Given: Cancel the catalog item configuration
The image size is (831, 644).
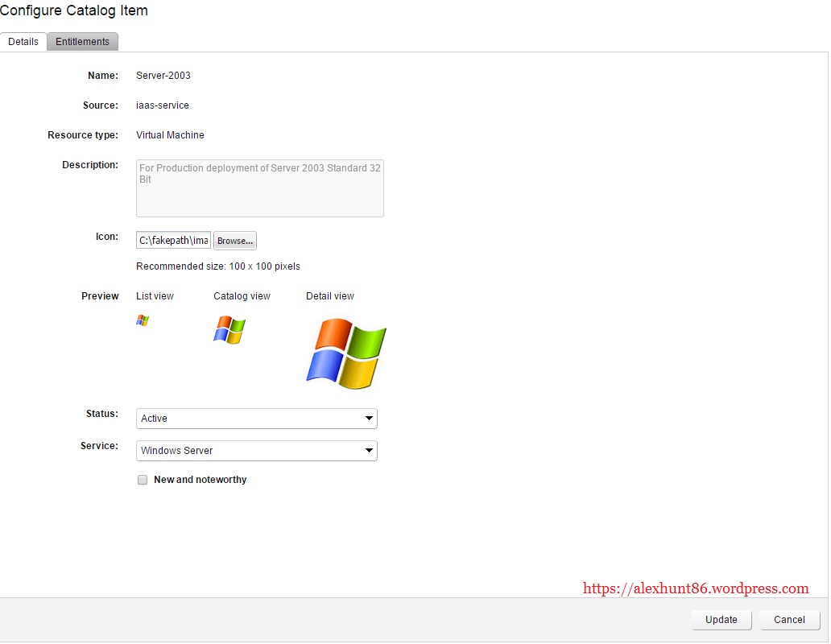Looking at the screenshot, I should pos(789,620).
